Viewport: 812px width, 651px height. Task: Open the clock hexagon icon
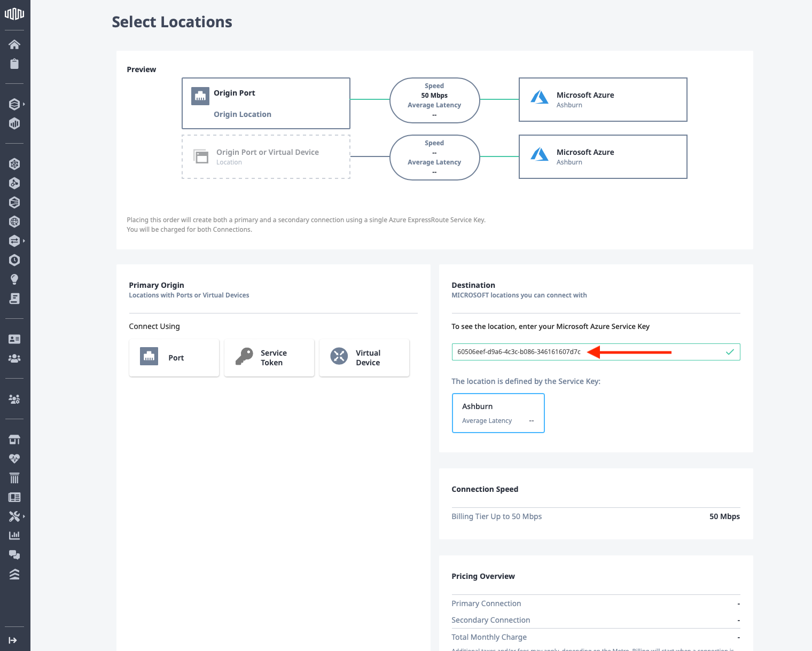pos(14,260)
